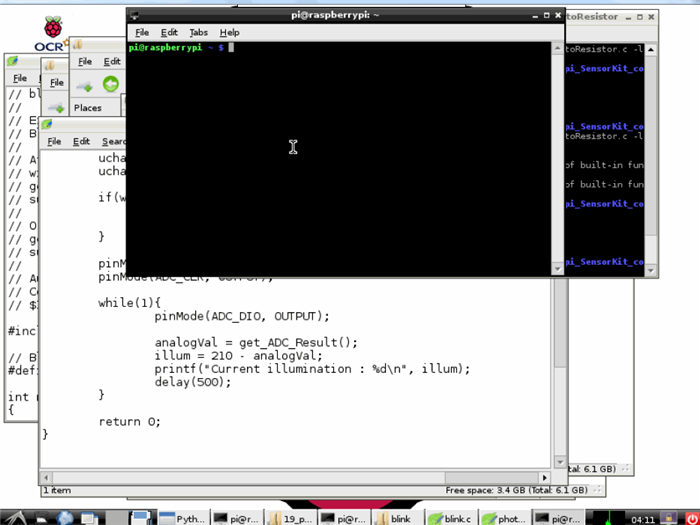Screen dimensions: 700x525
Task: Click the folder icon in the front file manager title
Action: click(x=78, y=45)
